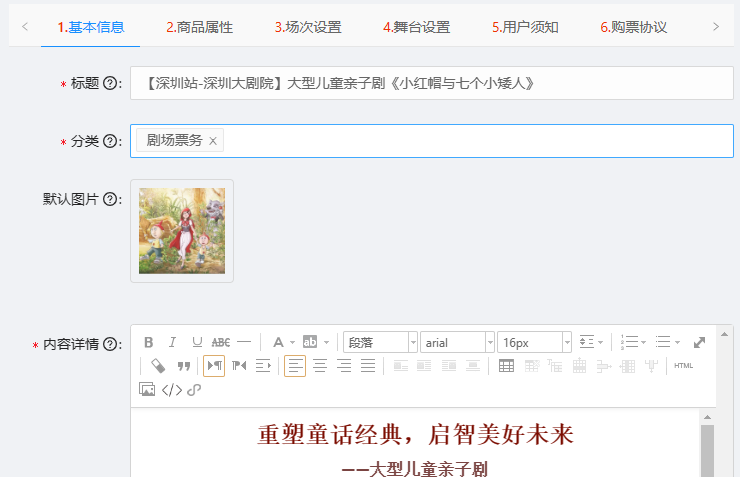
Task: Open the arial font family dropdown
Action: tap(457, 342)
